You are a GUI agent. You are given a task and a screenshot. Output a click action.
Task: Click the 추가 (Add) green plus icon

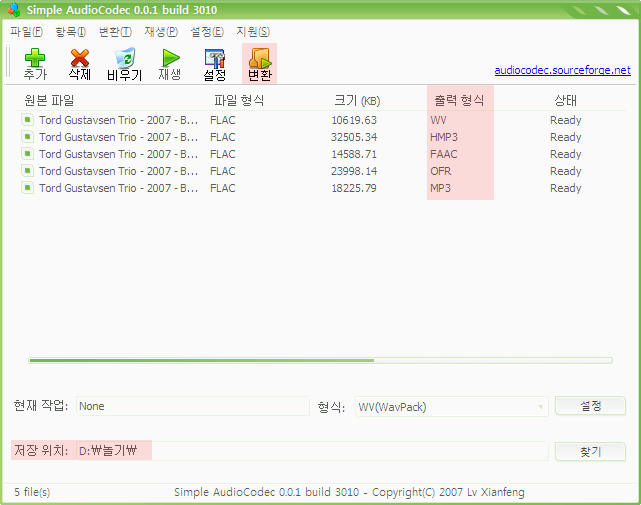click(x=35, y=58)
